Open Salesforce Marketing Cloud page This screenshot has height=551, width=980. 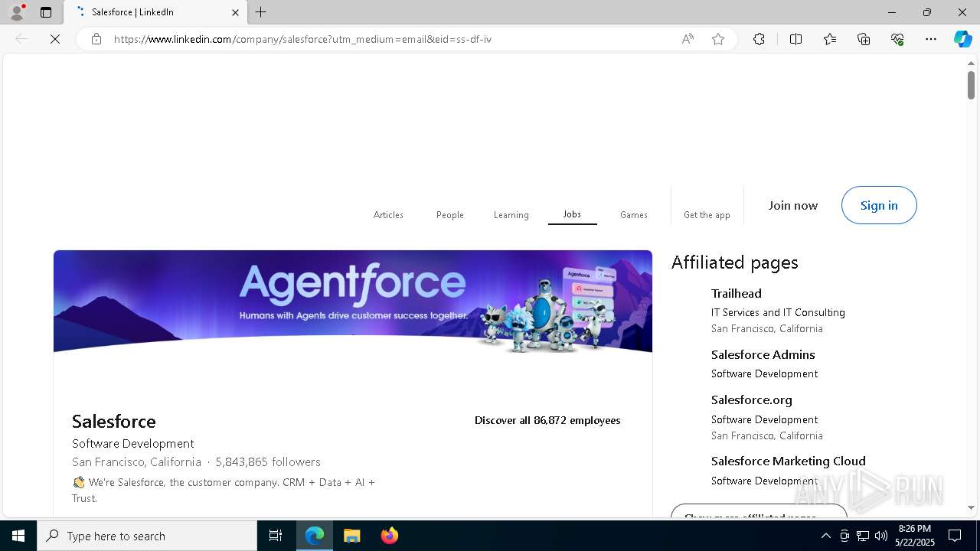[789, 461]
